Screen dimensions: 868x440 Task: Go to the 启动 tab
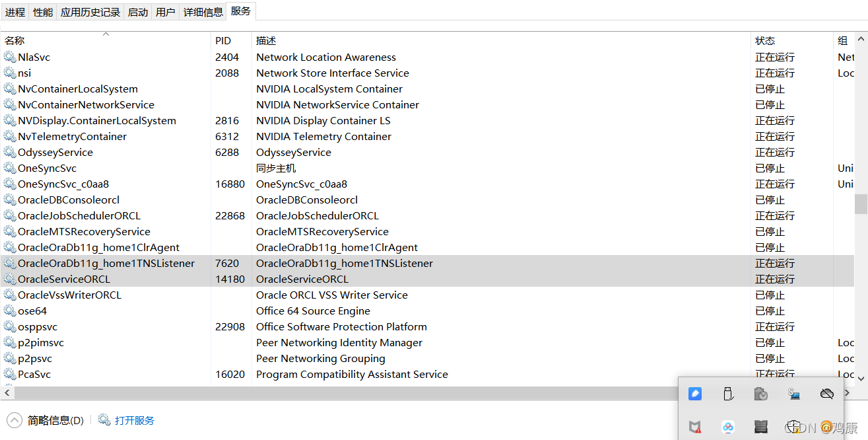(138, 12)
